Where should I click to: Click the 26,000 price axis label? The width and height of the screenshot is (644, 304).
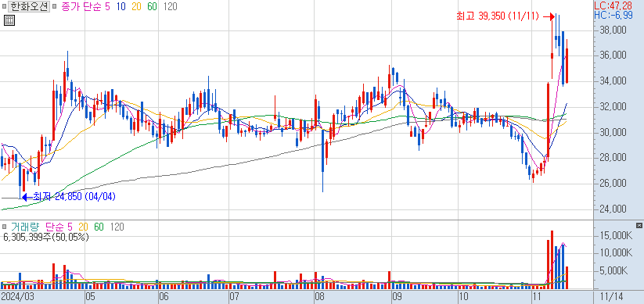click(614, 183)
